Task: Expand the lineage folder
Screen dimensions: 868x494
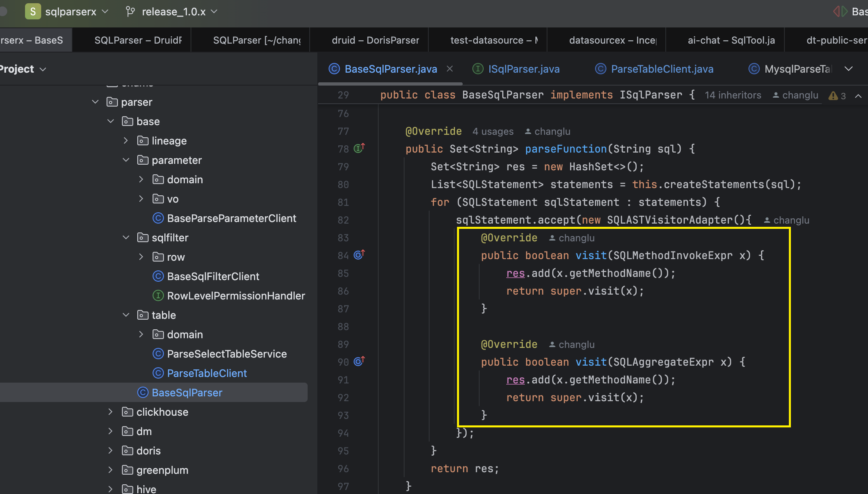Action: point(126,141)
